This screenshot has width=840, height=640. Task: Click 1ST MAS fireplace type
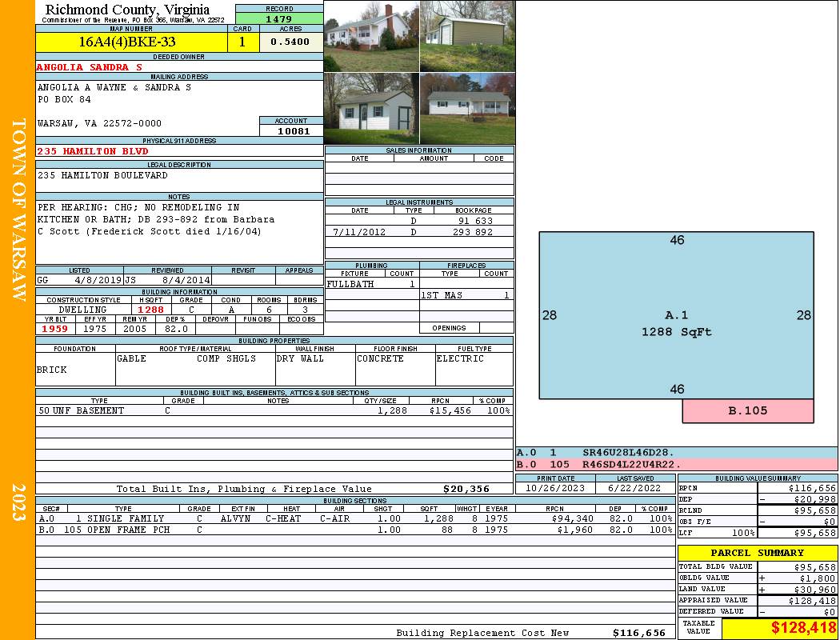[x=442, y=295]
